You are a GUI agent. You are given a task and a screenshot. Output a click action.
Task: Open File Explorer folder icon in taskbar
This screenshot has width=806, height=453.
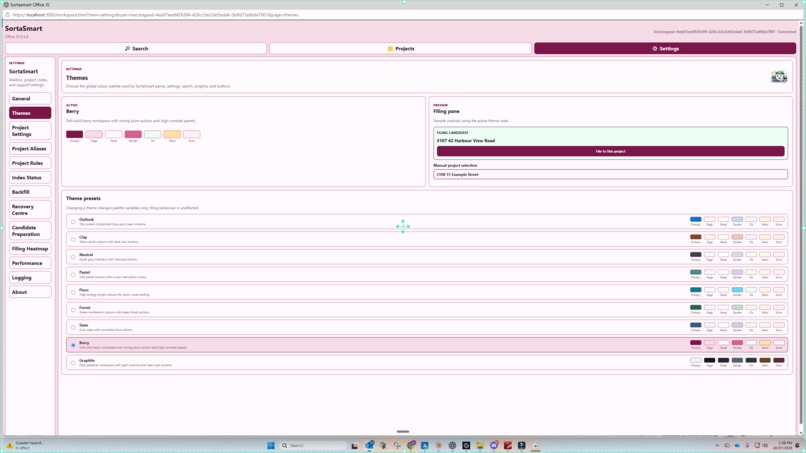[480, 445]
